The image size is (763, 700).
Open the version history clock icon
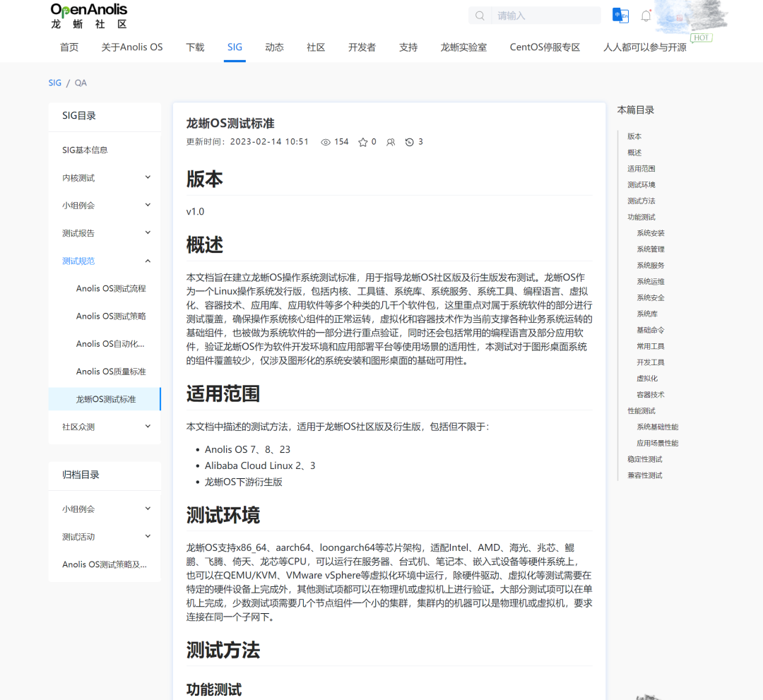pyautogui.click(x=409, y=142)
